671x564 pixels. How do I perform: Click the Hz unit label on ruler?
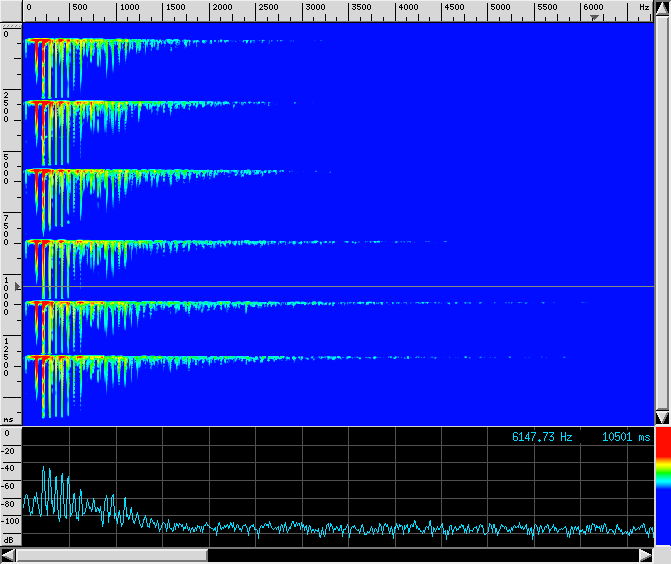(644, 7)
